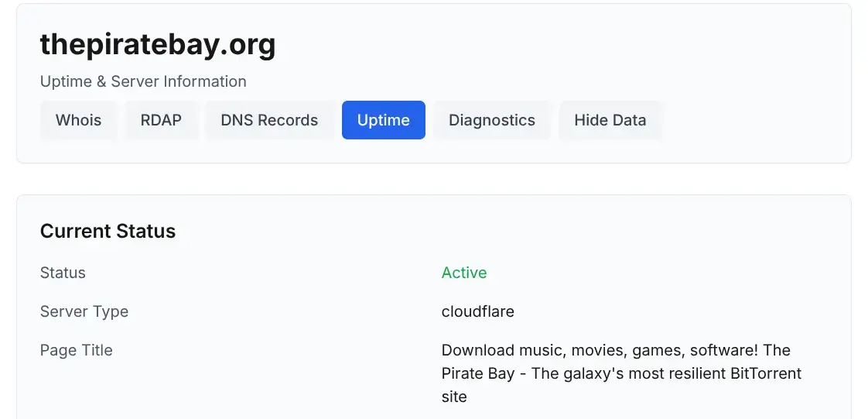The width and height of the screenshot is (868, 419).
Task: Click the Page Title field label
Action: coord(77,350)
